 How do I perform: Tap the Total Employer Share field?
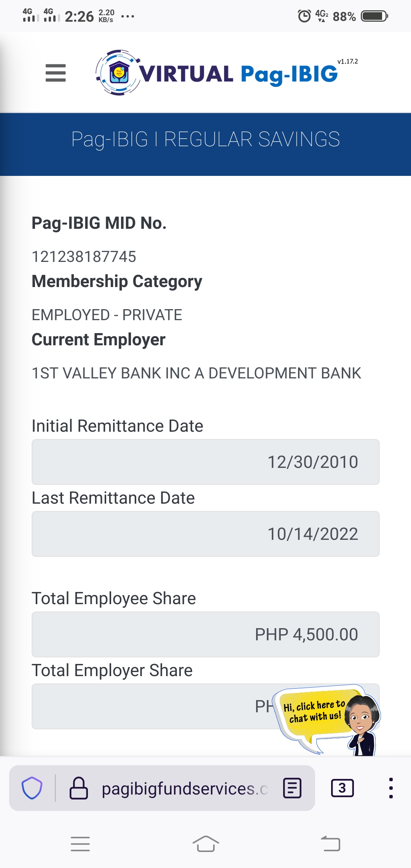pyautogui.click(x=152, y=706)
